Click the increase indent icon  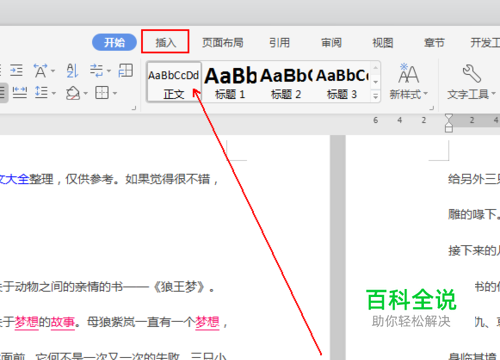pos(16,71)
